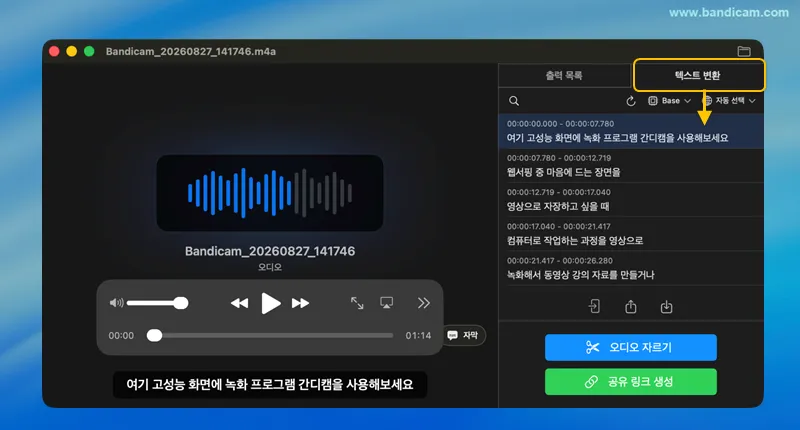Image resolution: width=800 pixels, height=430 pixels.
Task: Refresh the transcription with the reload icon
Action: pos(631,101)
